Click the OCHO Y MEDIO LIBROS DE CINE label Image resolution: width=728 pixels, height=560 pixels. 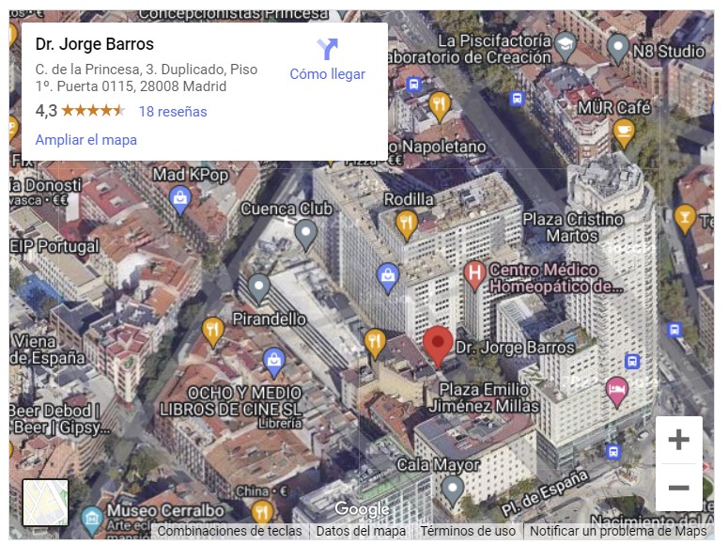click(231, 401)
